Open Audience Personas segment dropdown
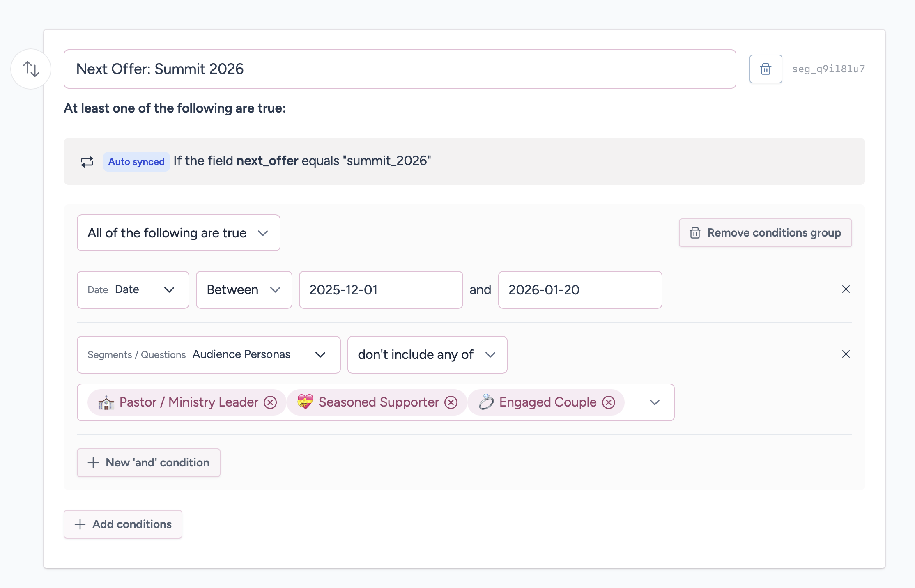Viewport: 915px width, 588px height. pos(209,355)
